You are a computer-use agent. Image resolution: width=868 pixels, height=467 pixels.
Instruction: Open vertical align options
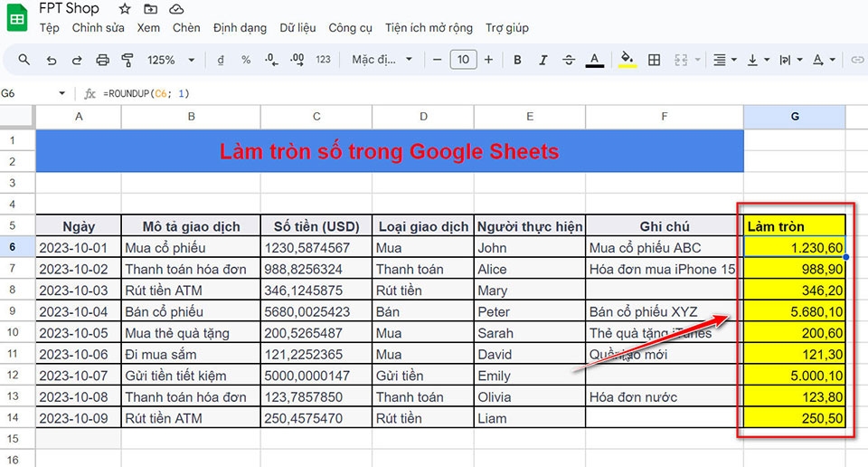[x=758, y=60]
